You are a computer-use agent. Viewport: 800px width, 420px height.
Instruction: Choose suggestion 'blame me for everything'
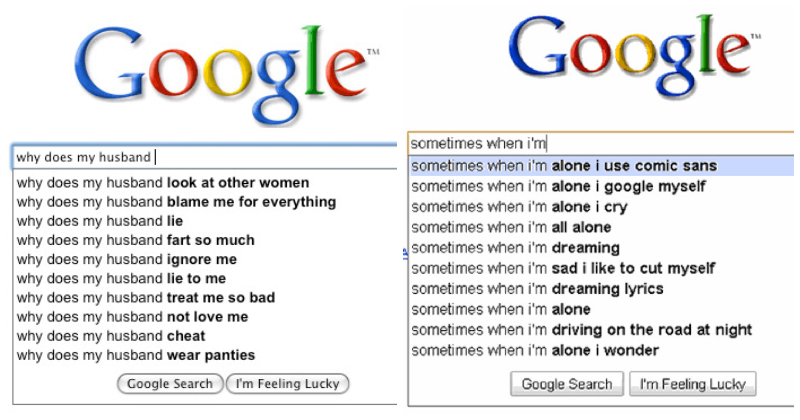click(176, 202)
